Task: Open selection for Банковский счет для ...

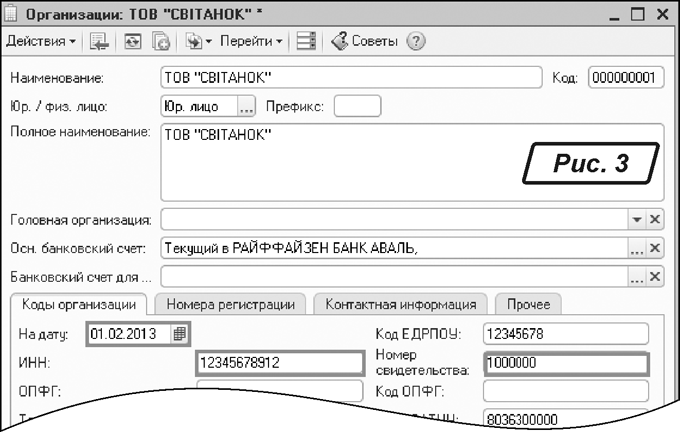Action: coord(637,277)
